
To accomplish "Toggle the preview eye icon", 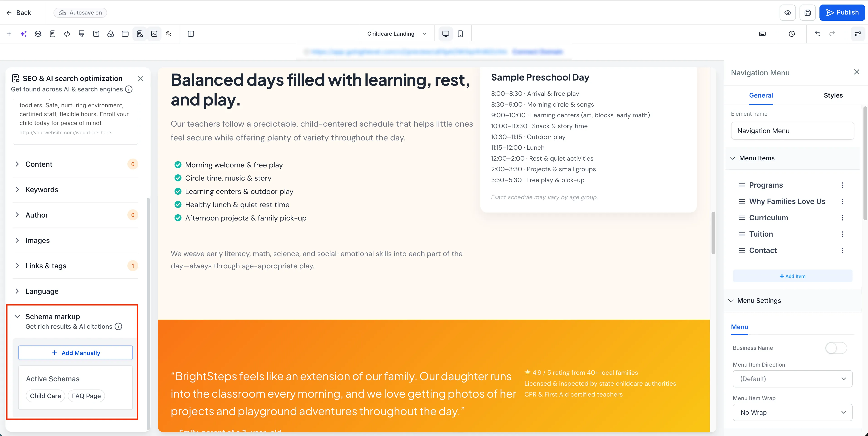I will click(788, 12).
